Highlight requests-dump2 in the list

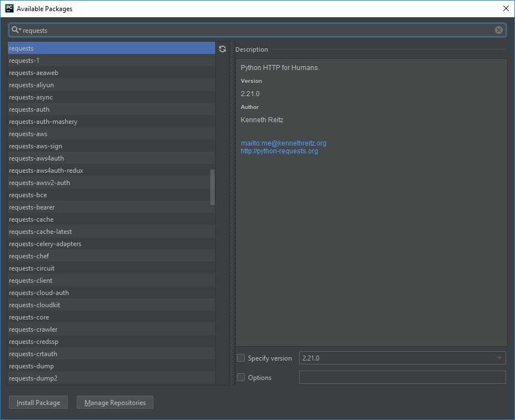point(33,378)
